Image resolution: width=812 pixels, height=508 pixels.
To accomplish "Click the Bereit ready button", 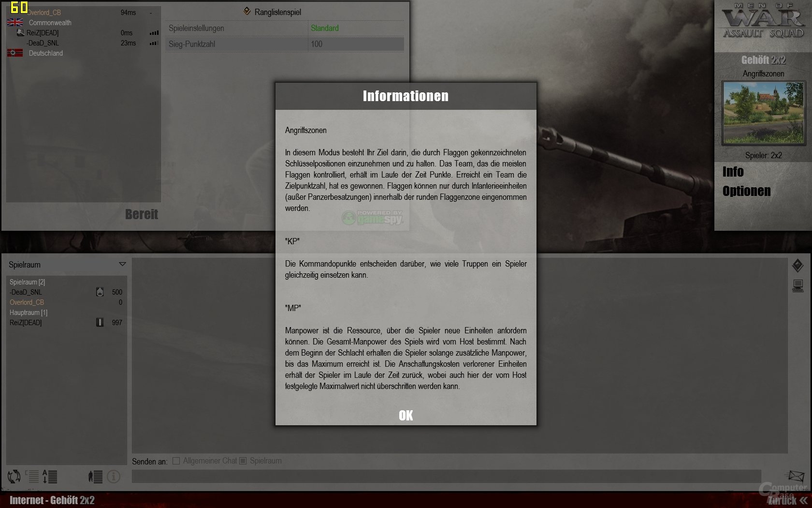I will click(142, 214).
